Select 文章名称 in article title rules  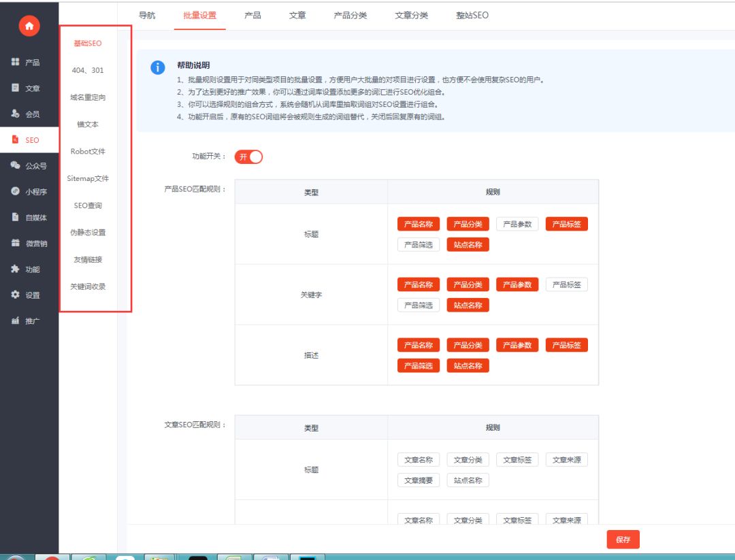(418, 459)
